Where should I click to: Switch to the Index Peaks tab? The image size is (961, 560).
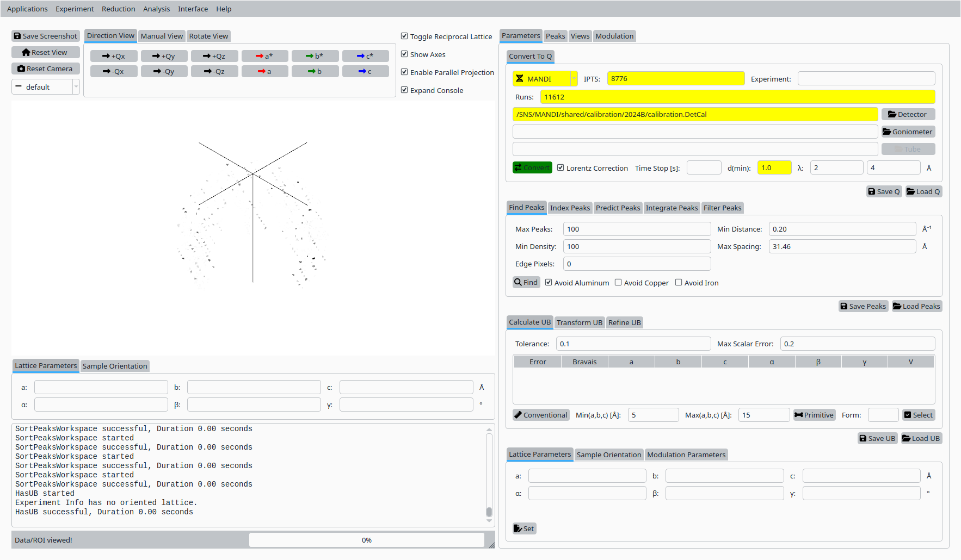coord(570,208)
